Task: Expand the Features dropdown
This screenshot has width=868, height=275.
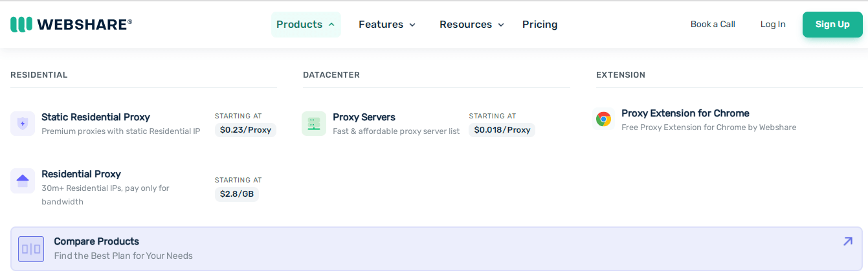Action: [387, 25]
